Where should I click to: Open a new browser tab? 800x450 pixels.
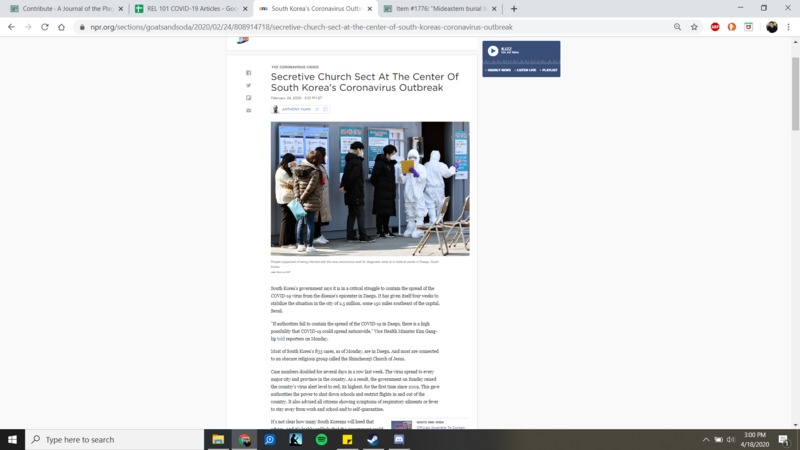[x=514, y=9]
